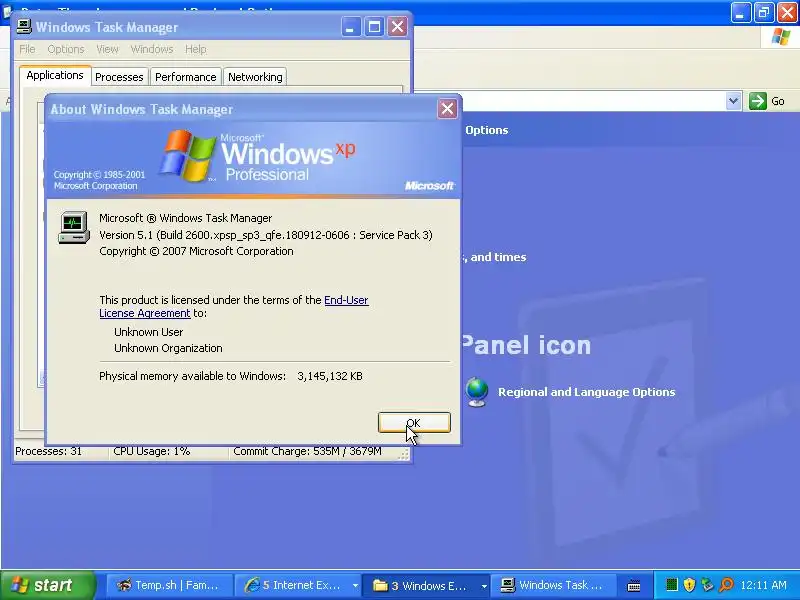The width and height of the screenshot is (800, 600).
Task: Click the Commit Charge: 535M / 3679M status
Action: point(307,451)
